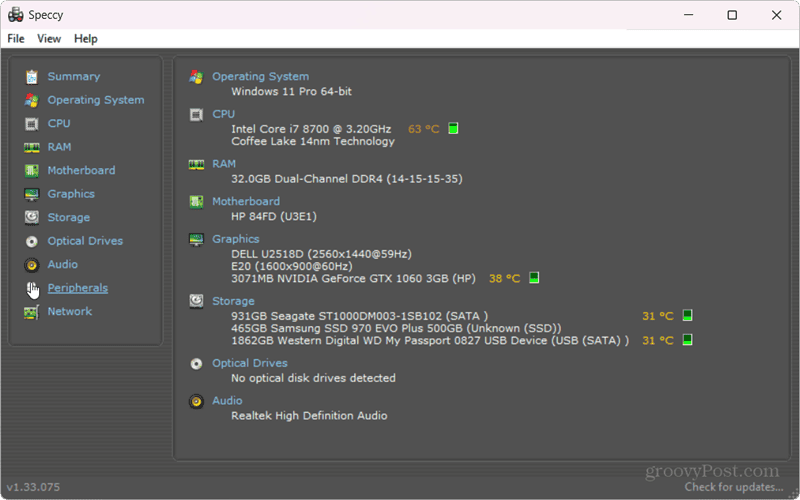The image size is (800, 500).
Task: Click the Graphics icon in summary panel
Action: 196,239
